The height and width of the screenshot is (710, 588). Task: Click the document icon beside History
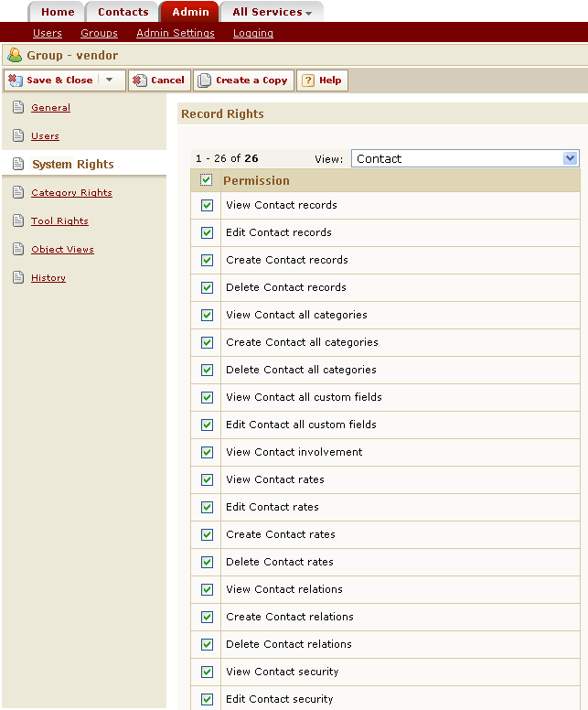18,277
